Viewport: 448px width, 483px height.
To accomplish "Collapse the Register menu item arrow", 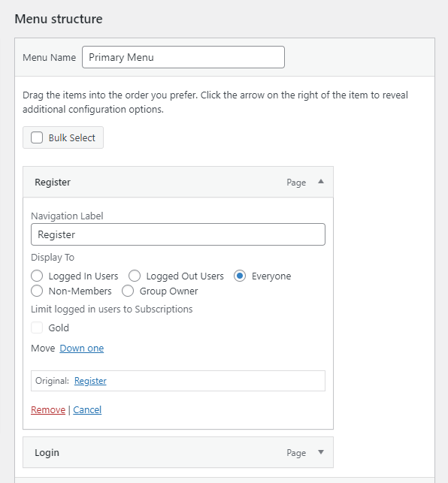I will point(321,182).
